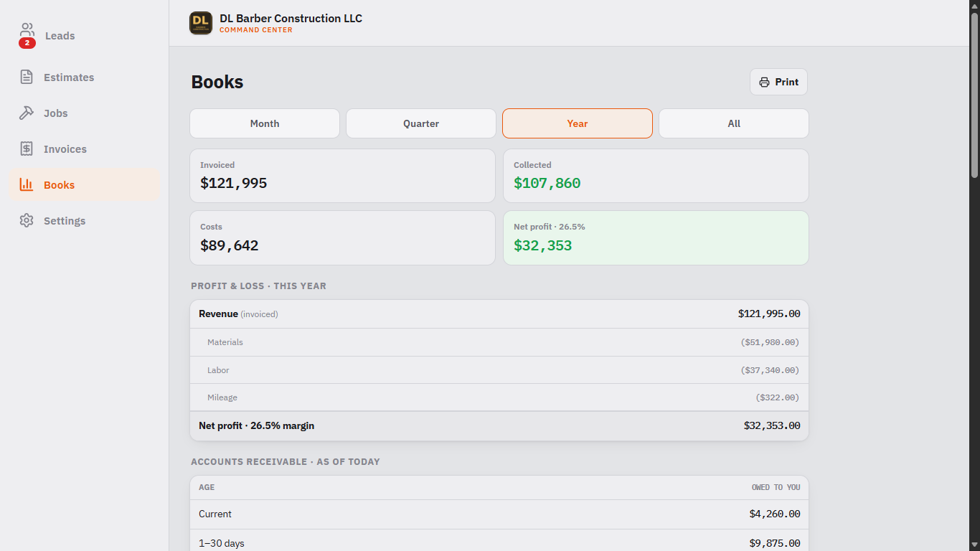Click the Collected $107,860 card
The width and height of the screenshot is (980, 551).
pyautogui.click(x=656, y=176)
